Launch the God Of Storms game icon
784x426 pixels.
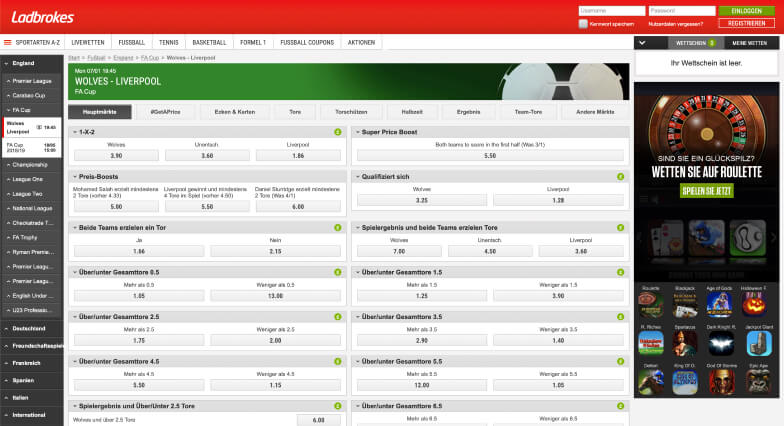click(x=720, y=382)
